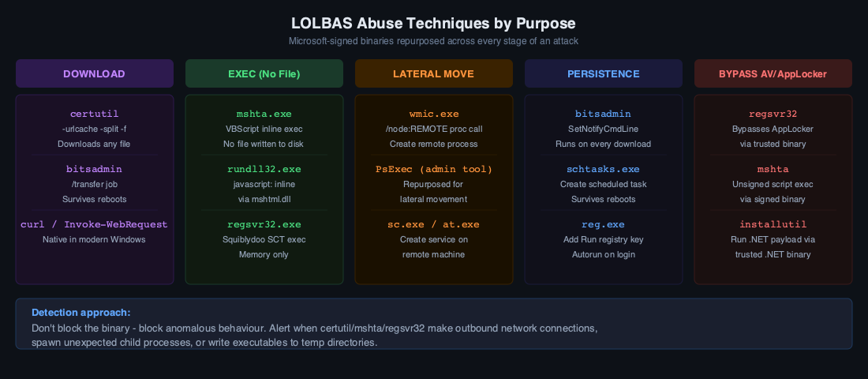Click "Memory only" text

(x=264, y=254)
